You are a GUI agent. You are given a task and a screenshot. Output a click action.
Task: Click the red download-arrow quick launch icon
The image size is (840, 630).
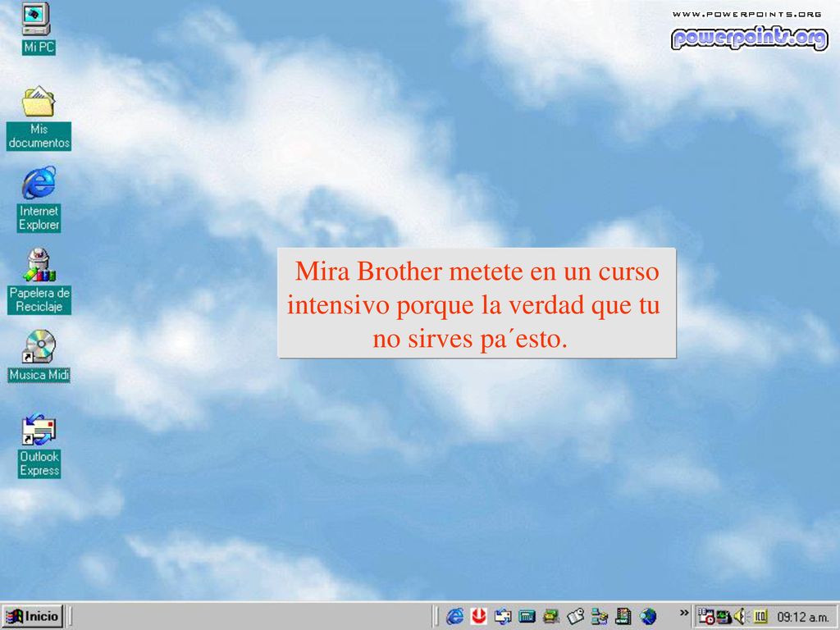click(x=478, y=617)
